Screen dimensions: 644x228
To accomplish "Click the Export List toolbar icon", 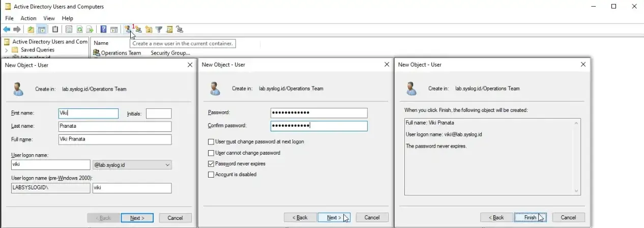I will pos(90,30).
